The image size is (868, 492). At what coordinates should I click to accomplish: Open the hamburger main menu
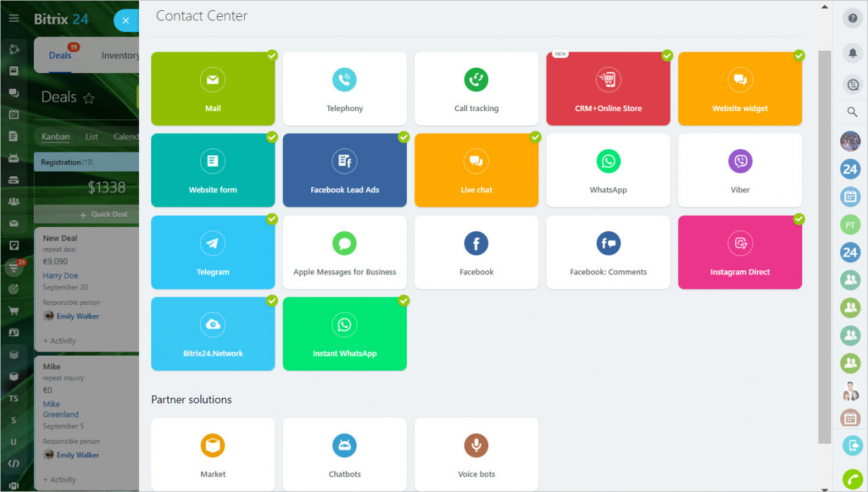point(14,18)
